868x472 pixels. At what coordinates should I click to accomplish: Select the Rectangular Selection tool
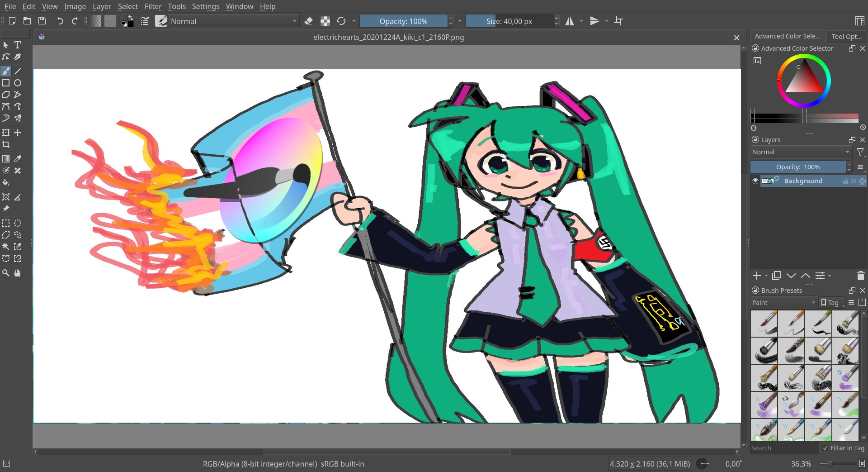(6, 223)
